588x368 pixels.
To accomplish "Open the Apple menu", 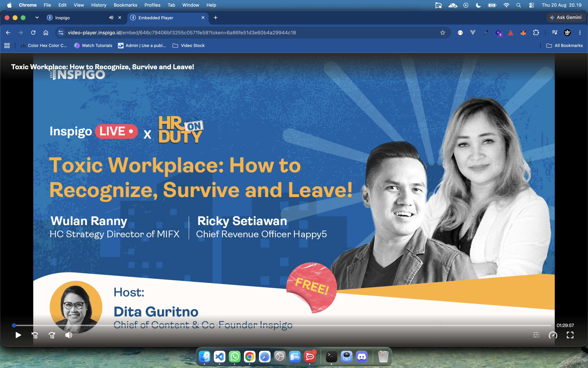I will 9,5.
